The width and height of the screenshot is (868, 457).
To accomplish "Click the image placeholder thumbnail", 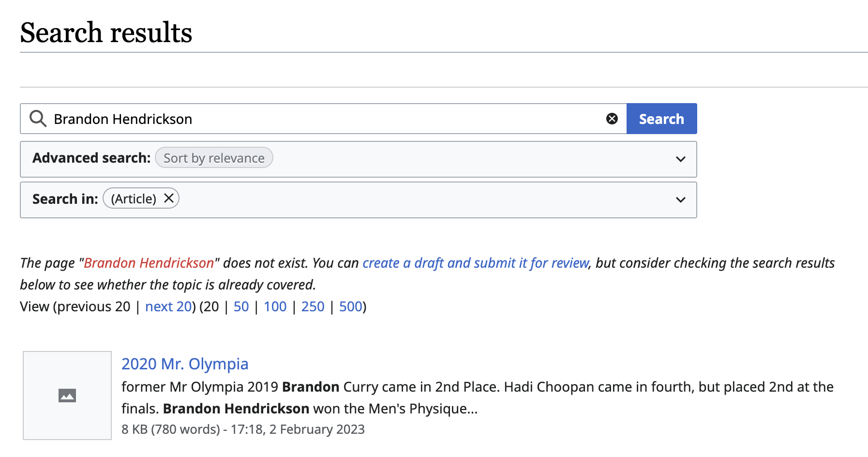I will click(67, 396).
